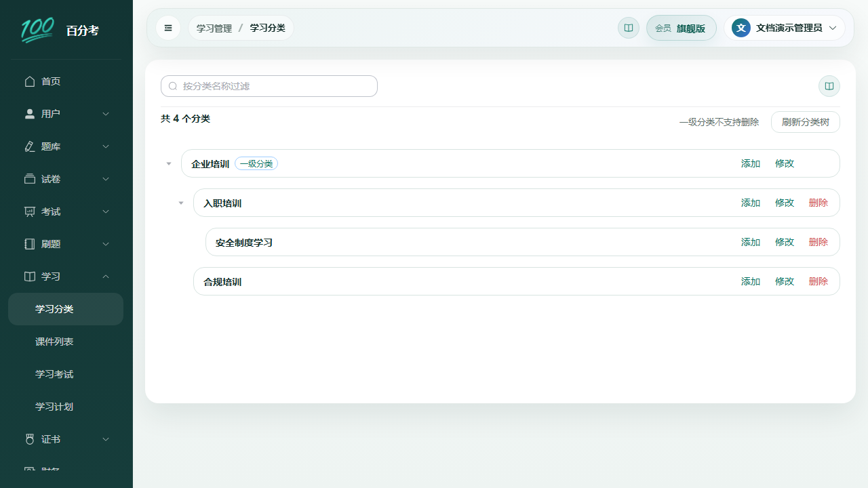Screen dimensions: 868x488
Task: Click the book icon beside search filter
Action: coord(829,86)
